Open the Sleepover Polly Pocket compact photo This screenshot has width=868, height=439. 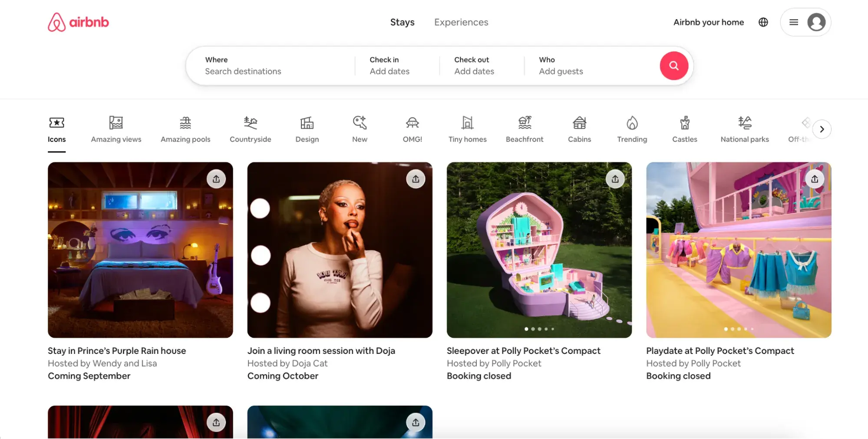coord(539,250)
